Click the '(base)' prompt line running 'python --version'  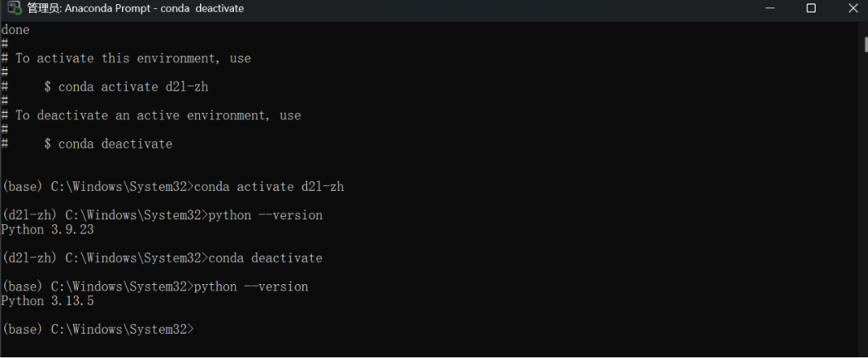[154, 287]
